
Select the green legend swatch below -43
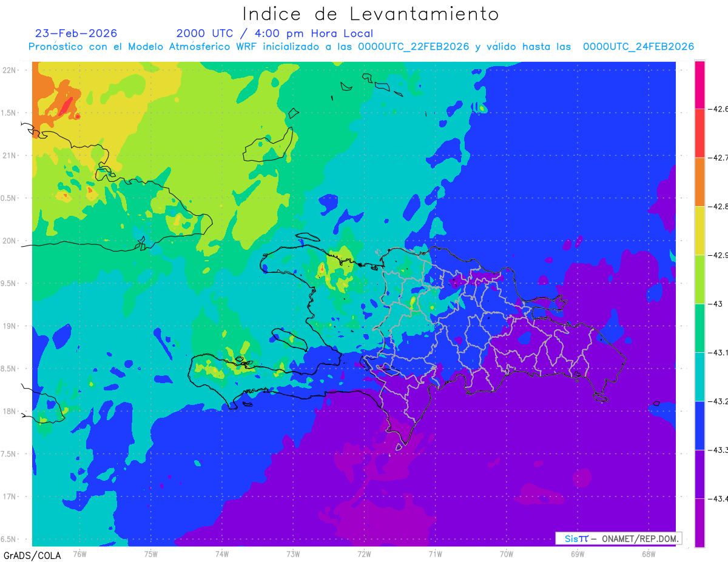699,328
